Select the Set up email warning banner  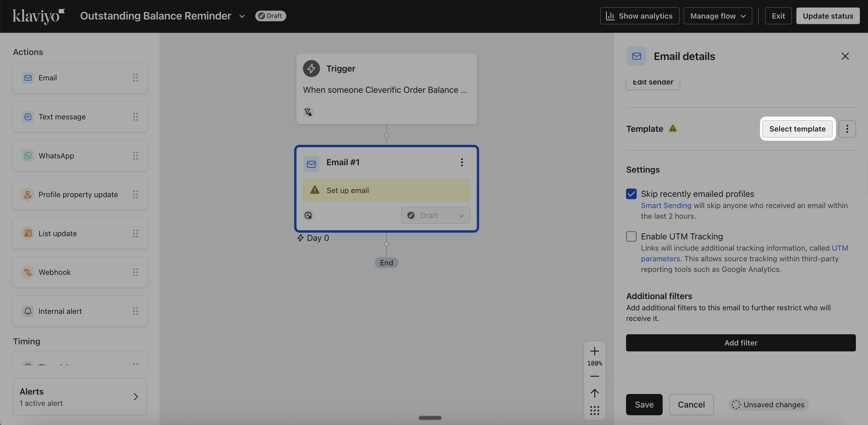point(386,190)
